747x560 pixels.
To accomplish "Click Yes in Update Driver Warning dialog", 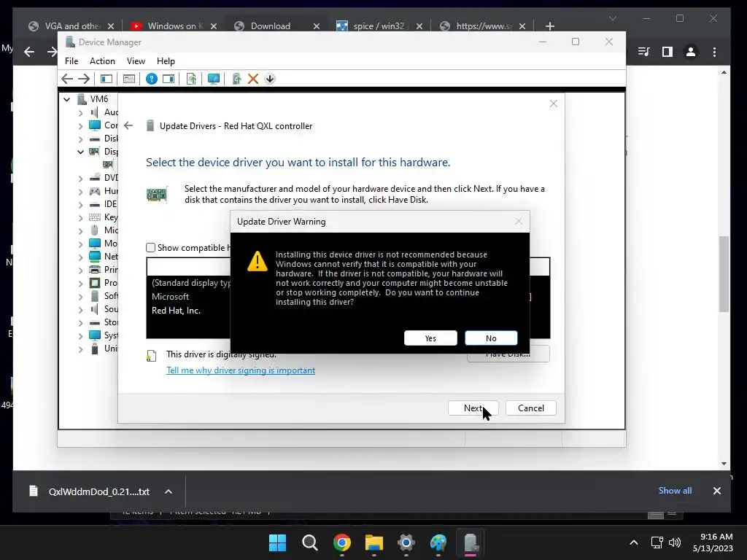I will [x=430, y=338].
